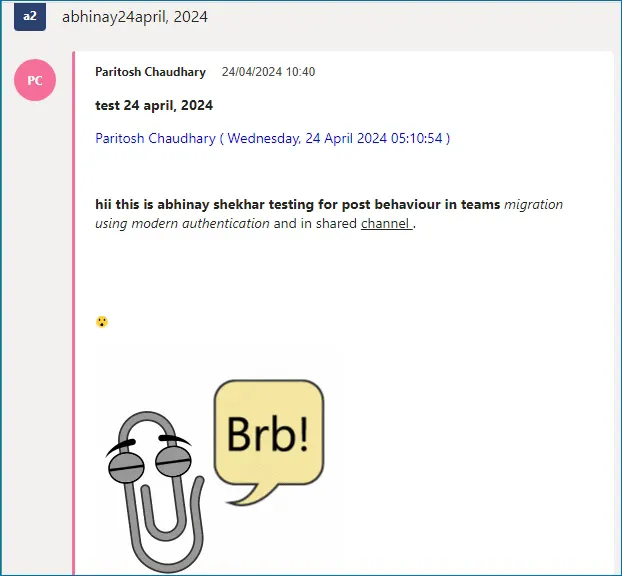Click the Brb! speech bubble
Screen dimensions: 622x576
coord(269,442)
